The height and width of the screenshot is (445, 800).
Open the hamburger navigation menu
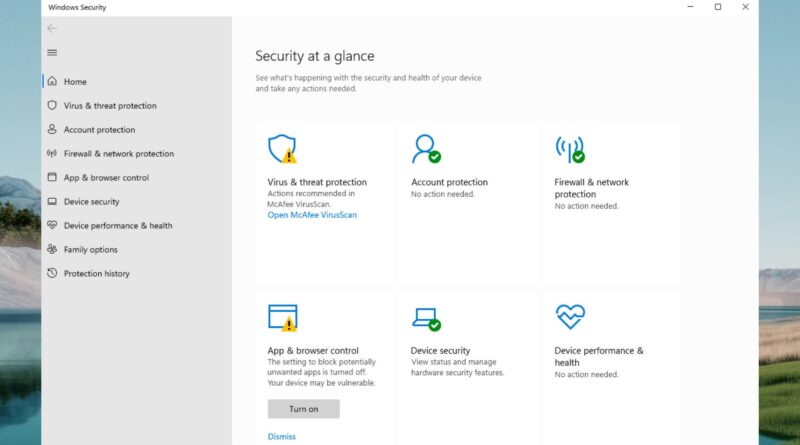point(52,53)
